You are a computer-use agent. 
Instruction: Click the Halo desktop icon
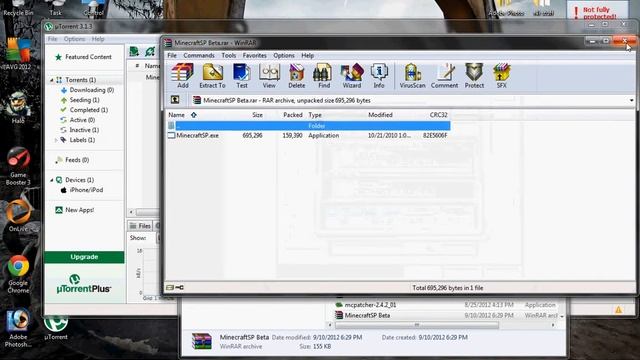tap(18, 107)
